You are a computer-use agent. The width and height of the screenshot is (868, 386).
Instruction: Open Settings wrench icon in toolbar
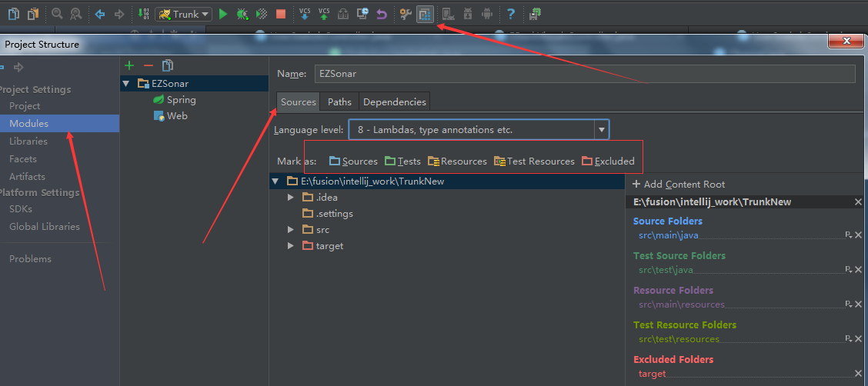pyautogui.click(x=406, y=14)
